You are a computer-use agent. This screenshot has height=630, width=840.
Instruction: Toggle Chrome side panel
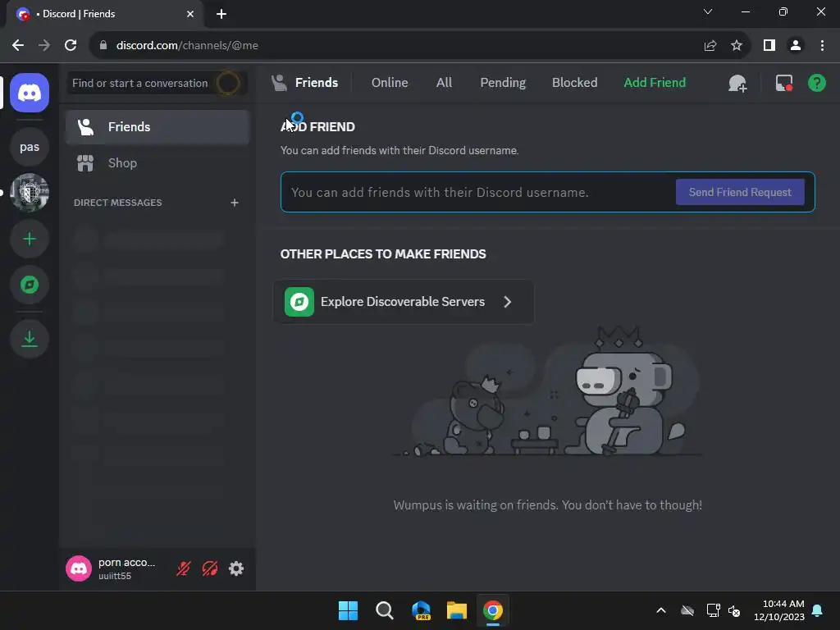tap(769, 46)
